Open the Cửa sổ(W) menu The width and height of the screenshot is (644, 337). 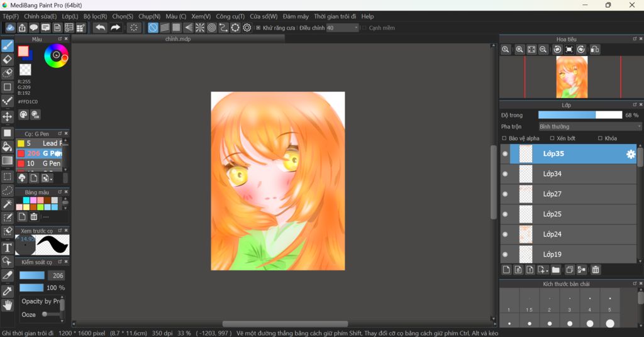(x=264, y=16)
